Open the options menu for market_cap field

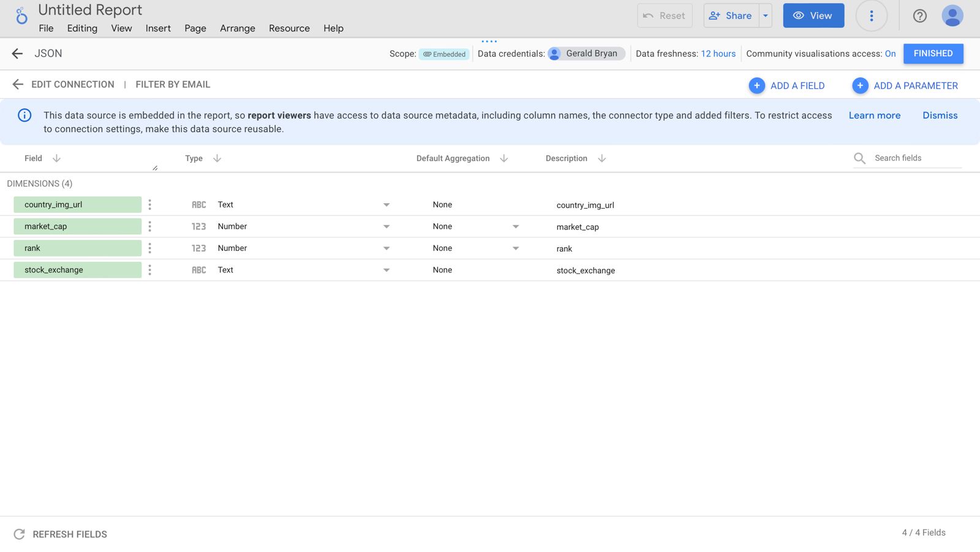click(149, 226)
